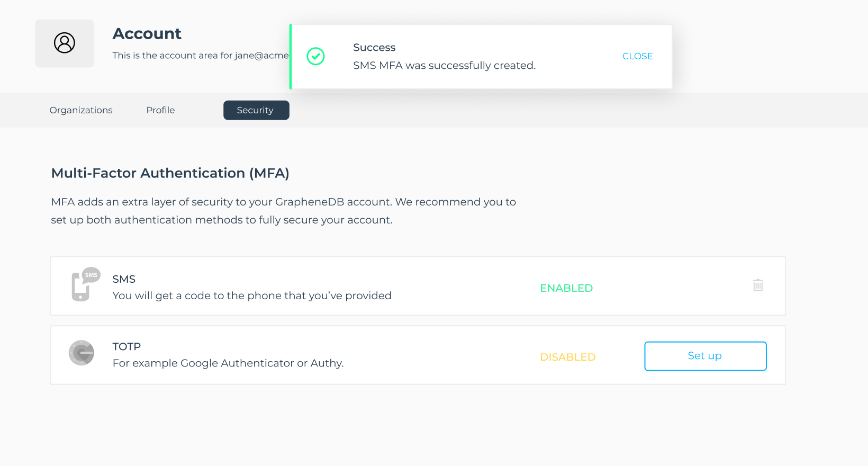
Task: Click the Success notification title
Action: point(374,48)
